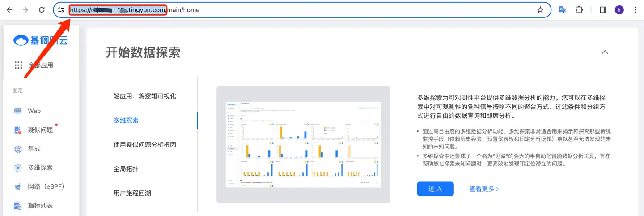Open the 指标列表 sidebar icon
Image resolution: width=644 pixels, height=216 pixels.
point(18,206)
